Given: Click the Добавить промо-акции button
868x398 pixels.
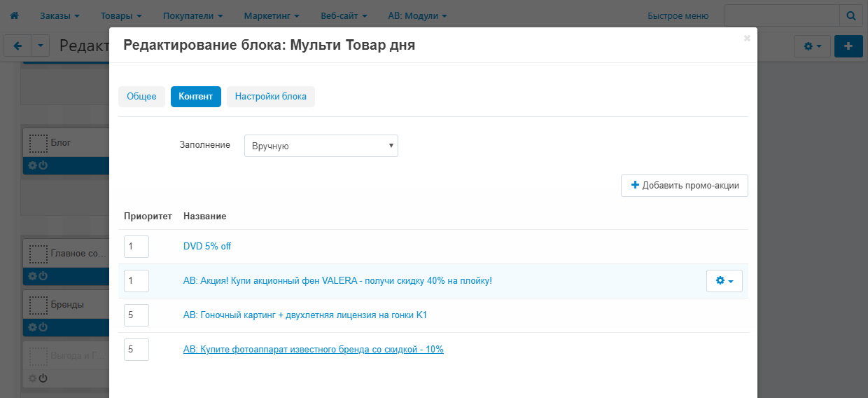Looking at the screenshot, I should point(684,186).
